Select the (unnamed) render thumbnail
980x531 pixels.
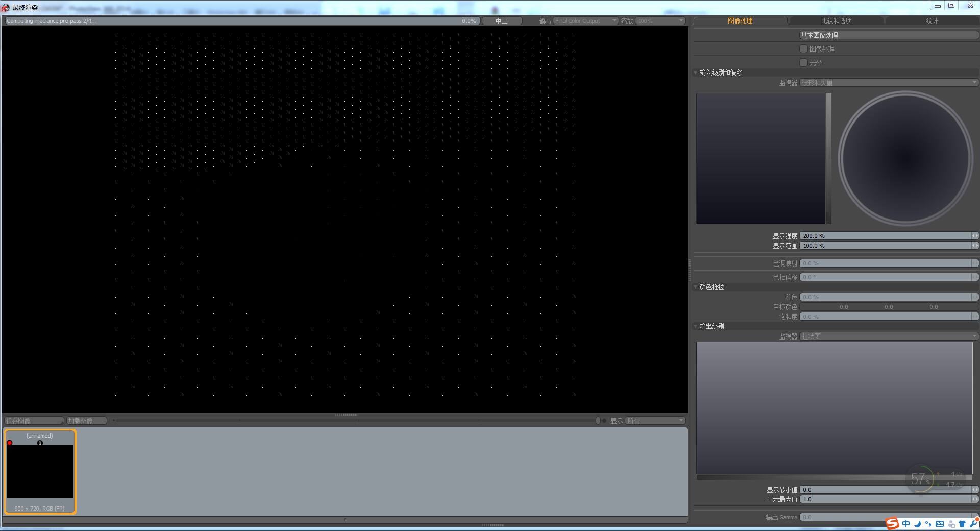(40, 471)
